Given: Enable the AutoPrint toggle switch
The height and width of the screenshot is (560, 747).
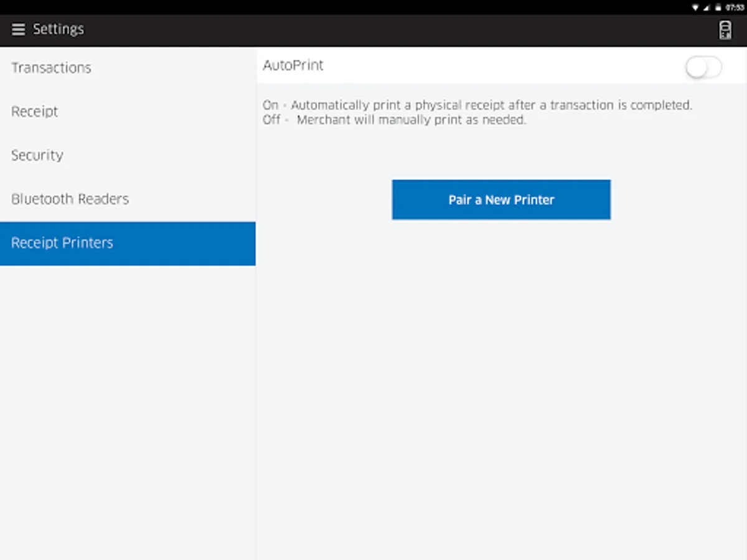Looking at the screenshot, I should coord(703,67).
